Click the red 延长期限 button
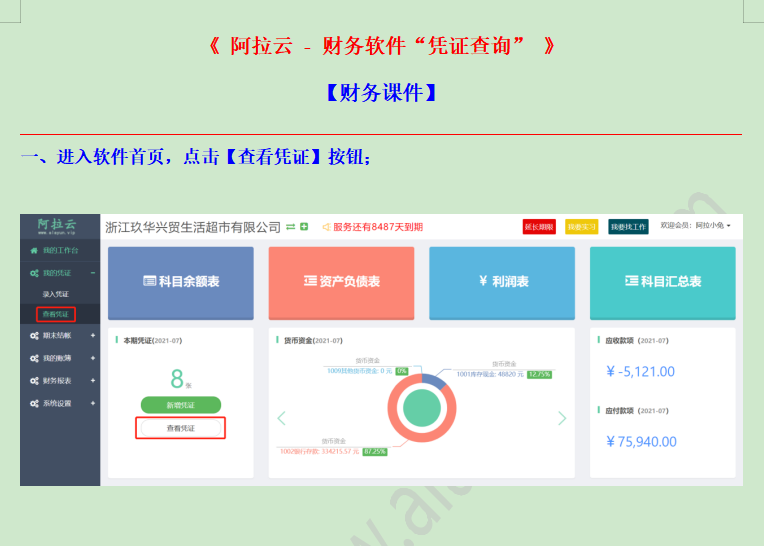764x546 pixels. tap(539, 227)
